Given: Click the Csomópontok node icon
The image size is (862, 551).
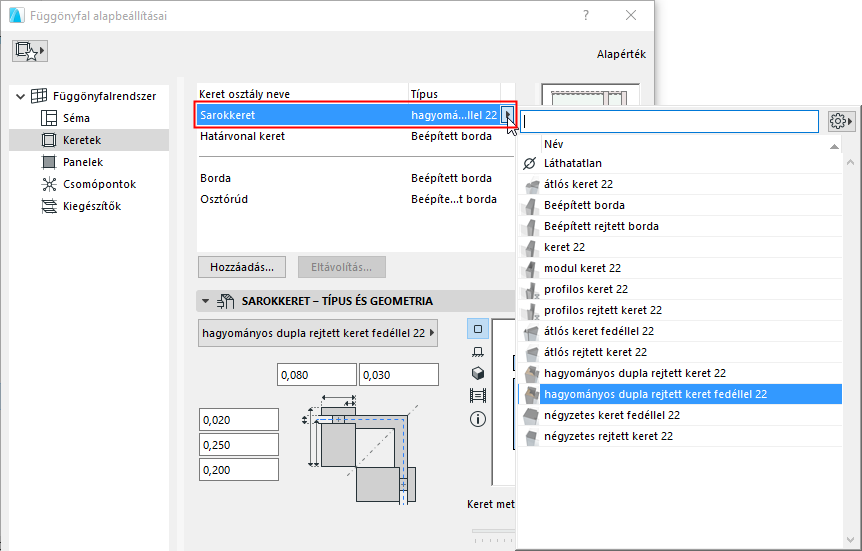Looking at the screenshot, I should pos(48,184).
